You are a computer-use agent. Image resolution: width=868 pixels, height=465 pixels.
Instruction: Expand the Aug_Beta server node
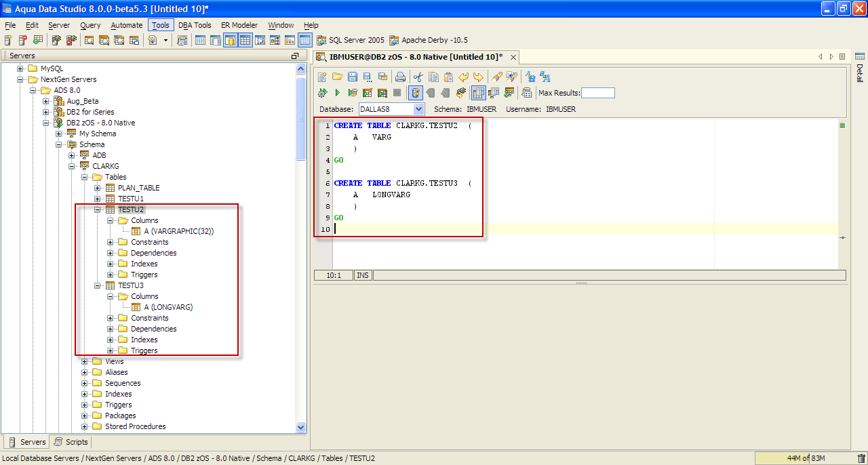[x=46, y=101]
